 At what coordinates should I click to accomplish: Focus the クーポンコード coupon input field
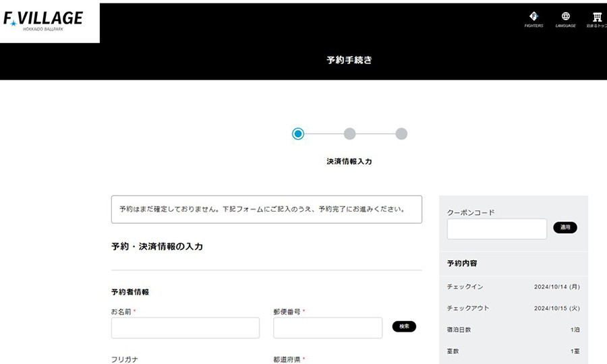point(496,229)
